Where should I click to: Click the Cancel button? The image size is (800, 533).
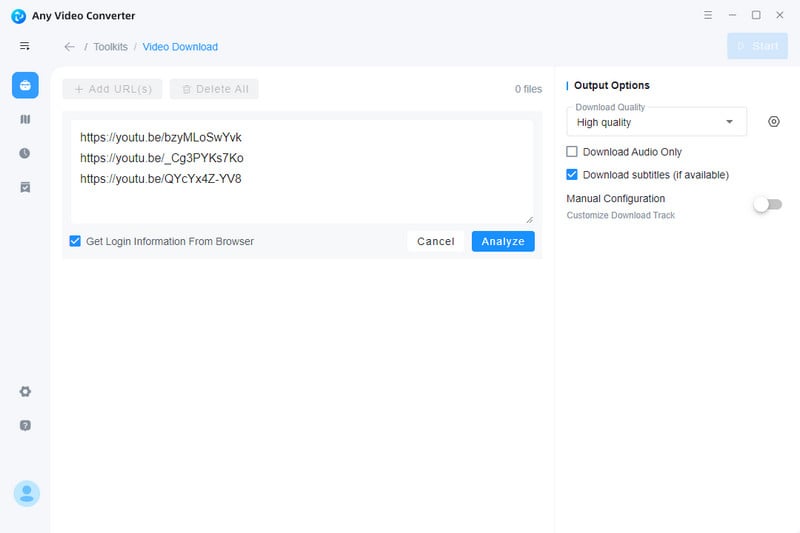point(436,241)
